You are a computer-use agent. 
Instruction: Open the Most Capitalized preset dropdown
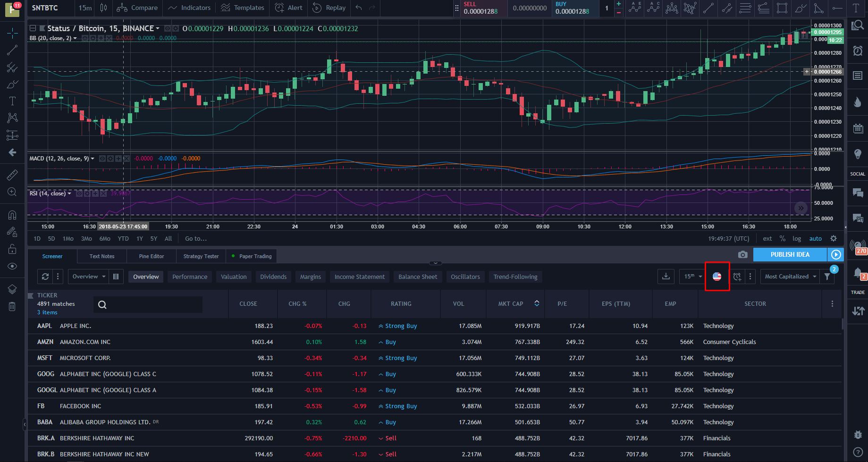click(791, 277)
